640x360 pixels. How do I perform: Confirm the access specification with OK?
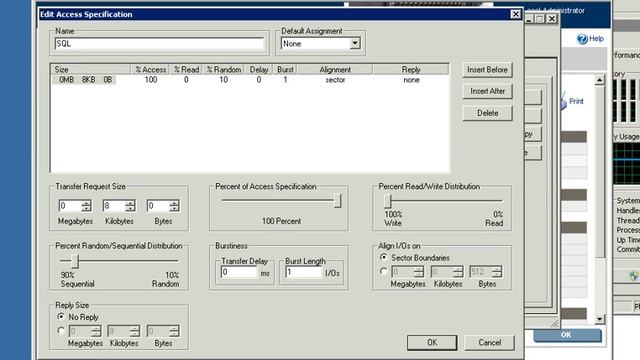(x=432, y=342)
